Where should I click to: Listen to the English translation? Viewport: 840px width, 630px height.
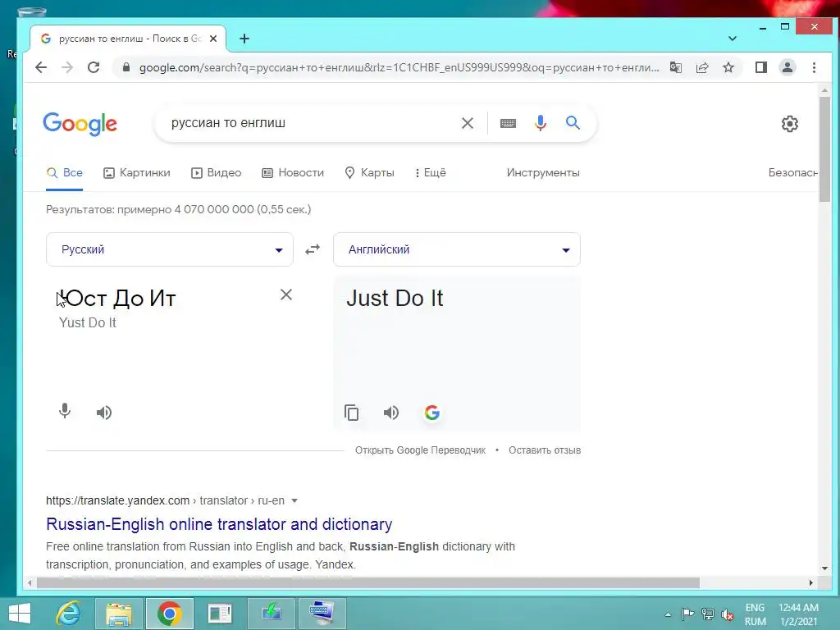tap(391, 413)
